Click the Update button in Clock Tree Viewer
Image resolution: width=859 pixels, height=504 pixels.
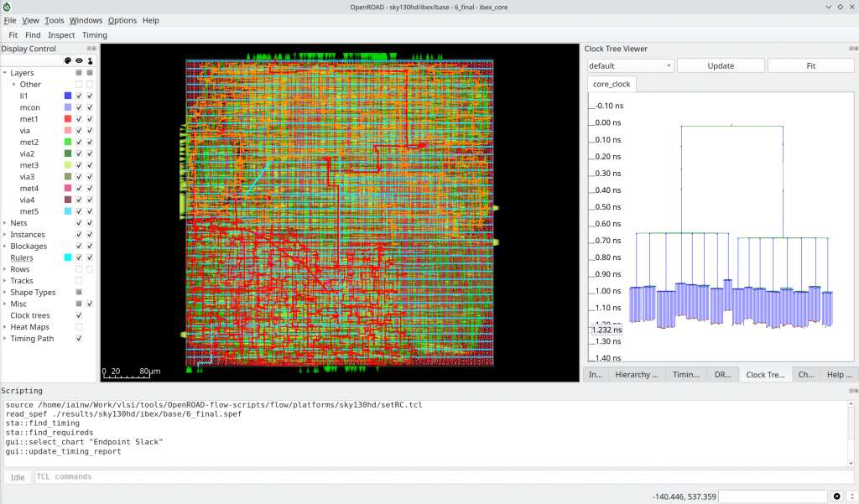(720, 65)
